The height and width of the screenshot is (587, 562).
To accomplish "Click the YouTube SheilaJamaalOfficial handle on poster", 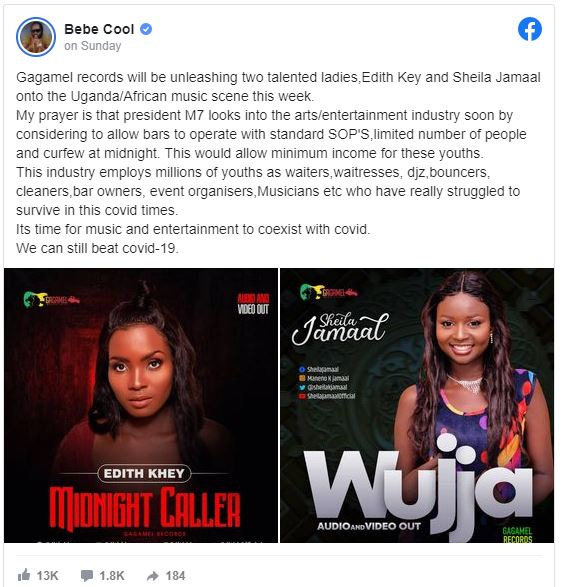I will pyautogui.click(x=327, y=396).
